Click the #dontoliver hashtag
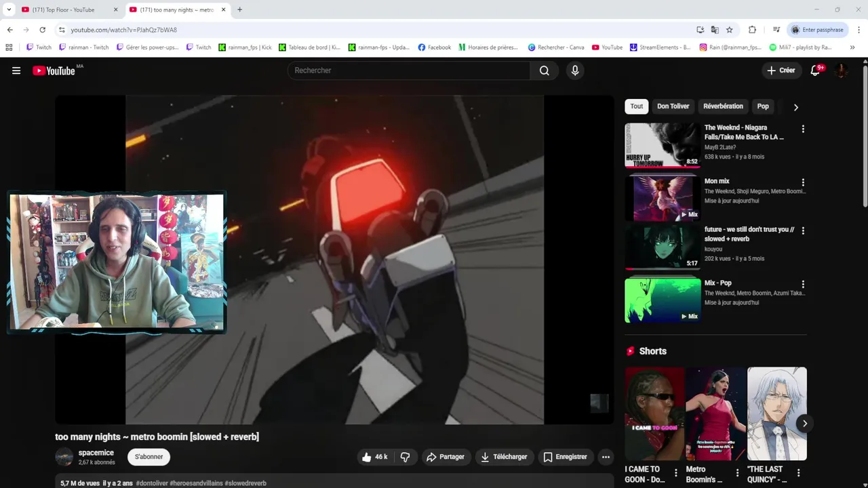This screenshot has width=868, height=488. point(152,483)
